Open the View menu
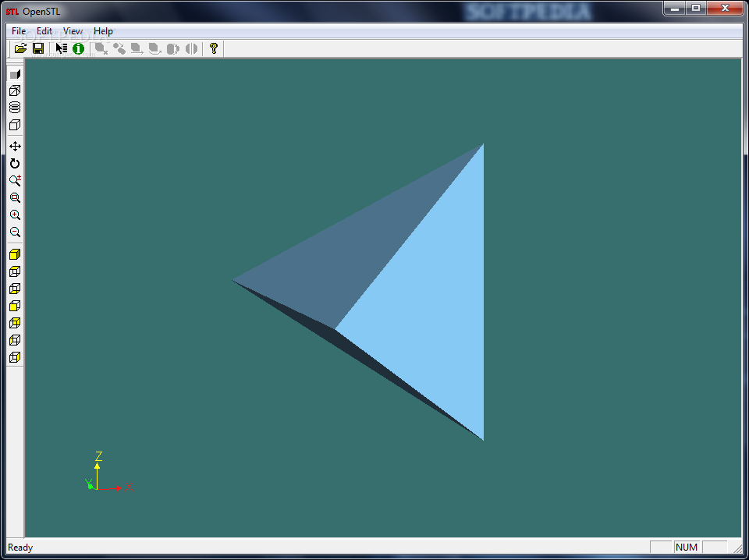Screen dimensions: 749x560 (x=73, y=31)
